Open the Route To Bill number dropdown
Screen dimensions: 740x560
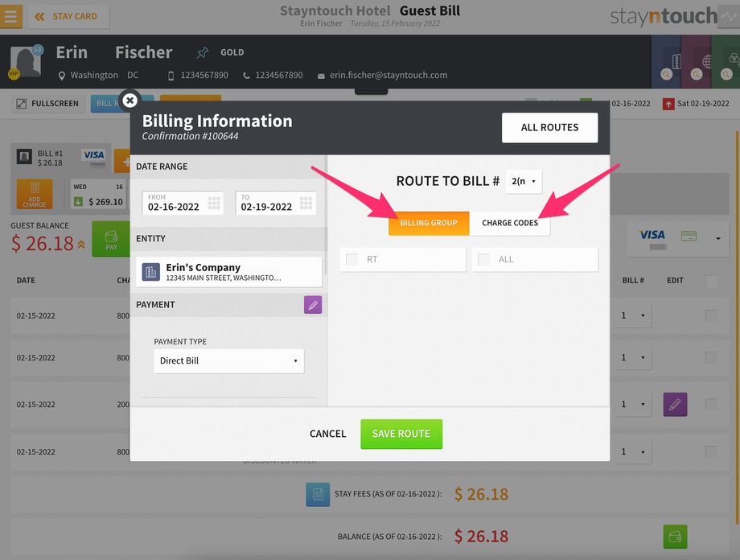524,181
